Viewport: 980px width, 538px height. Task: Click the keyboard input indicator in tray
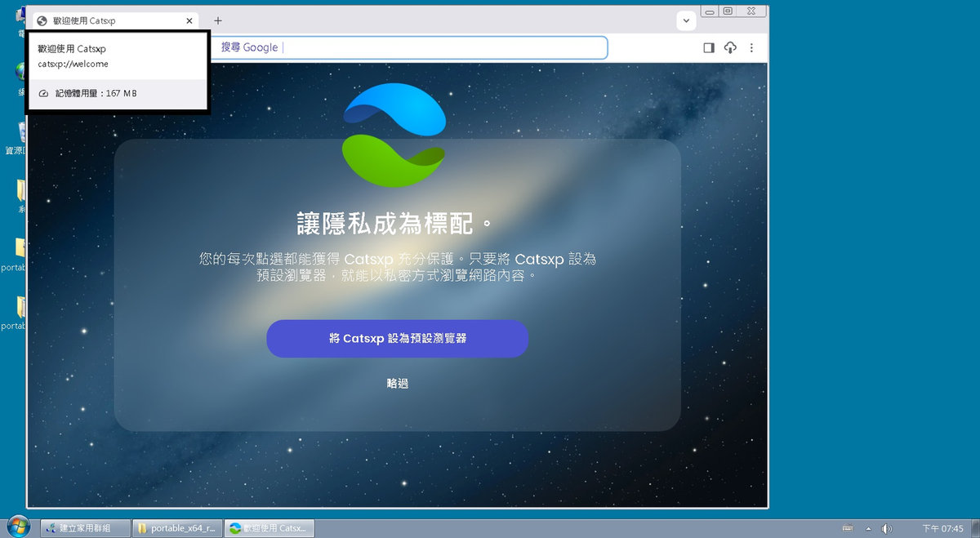(848, 528)
